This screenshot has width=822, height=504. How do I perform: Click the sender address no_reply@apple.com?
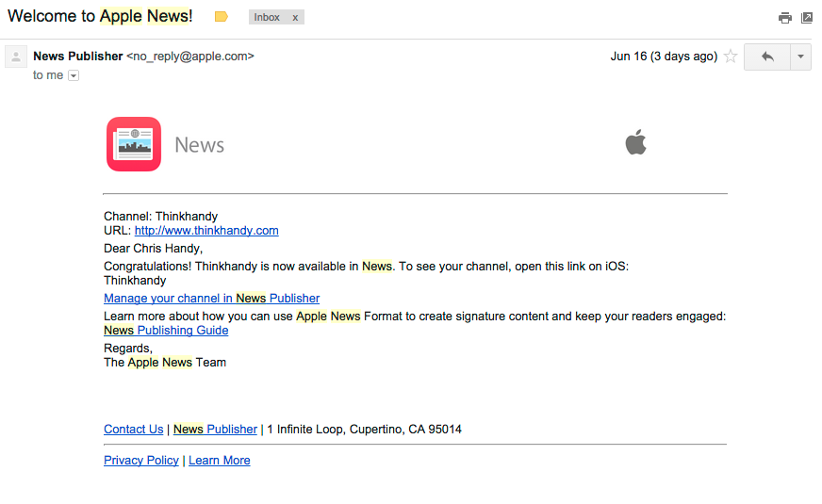(190, 57)
